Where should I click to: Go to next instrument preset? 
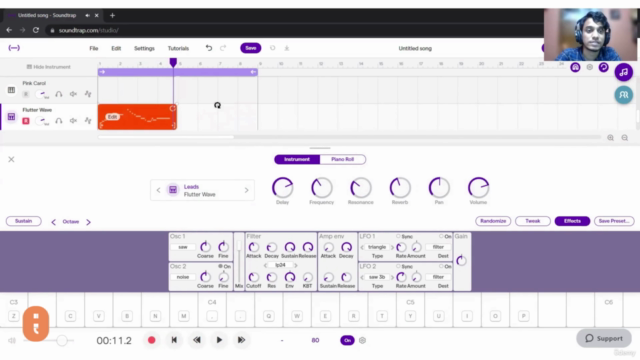point(247,190)
